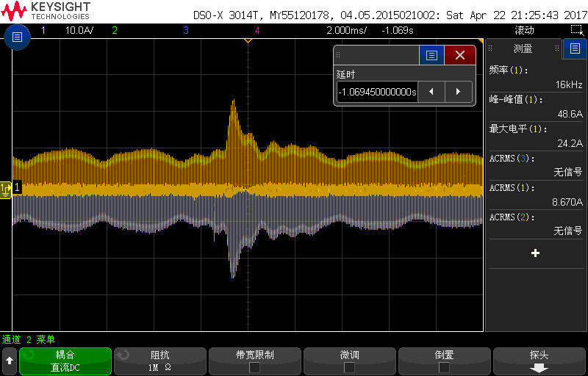Select the maximum (最大电平) measurement 24.2A

pyautogui.click(x=536, y=136)
